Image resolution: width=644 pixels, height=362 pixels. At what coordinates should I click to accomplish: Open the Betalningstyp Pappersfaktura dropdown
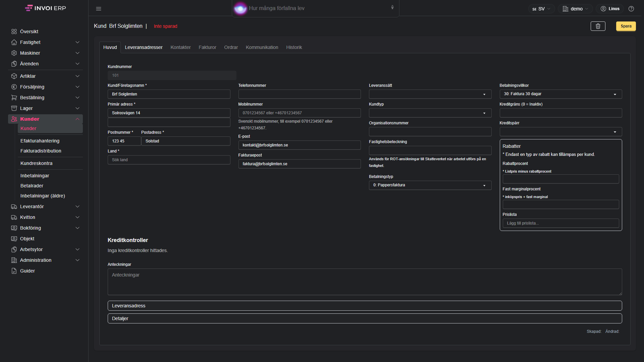tap(430, 185)
